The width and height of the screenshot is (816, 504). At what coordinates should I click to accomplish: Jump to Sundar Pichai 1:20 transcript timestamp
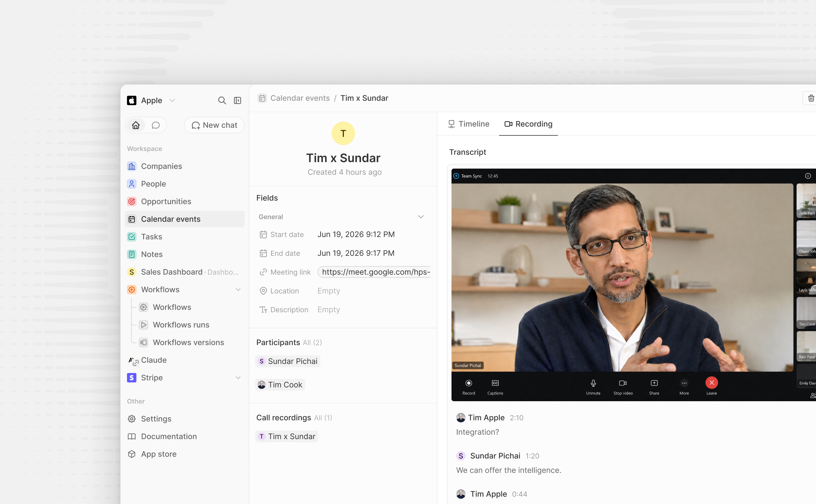(532, 456)
